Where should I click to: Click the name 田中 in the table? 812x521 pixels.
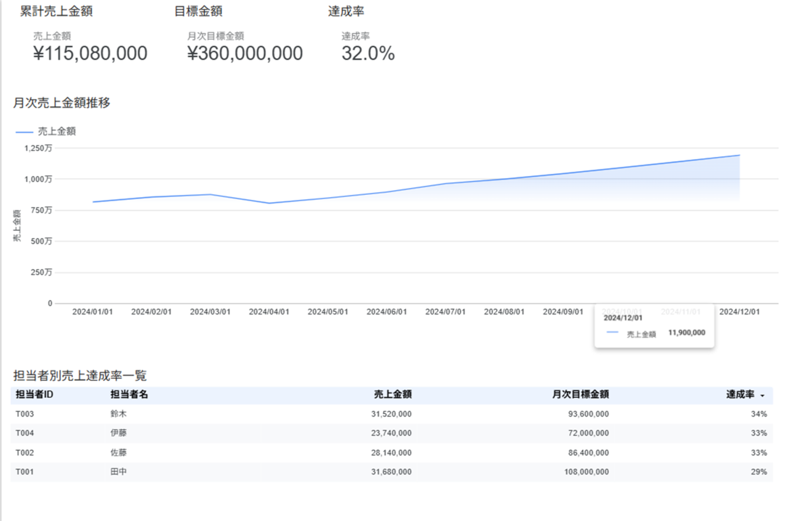[x=118, y=472]
